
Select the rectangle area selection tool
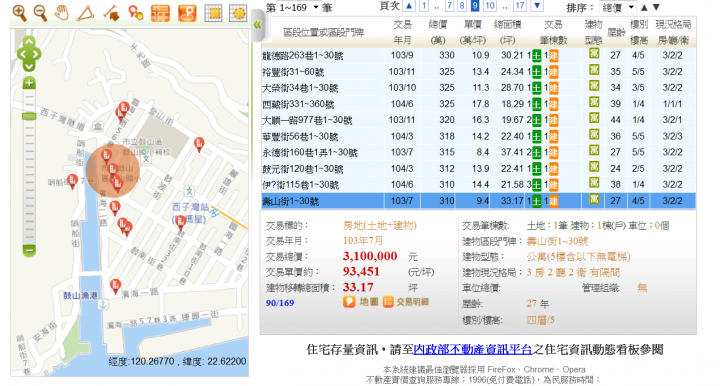pyautogui.click(x=213, y=13)
